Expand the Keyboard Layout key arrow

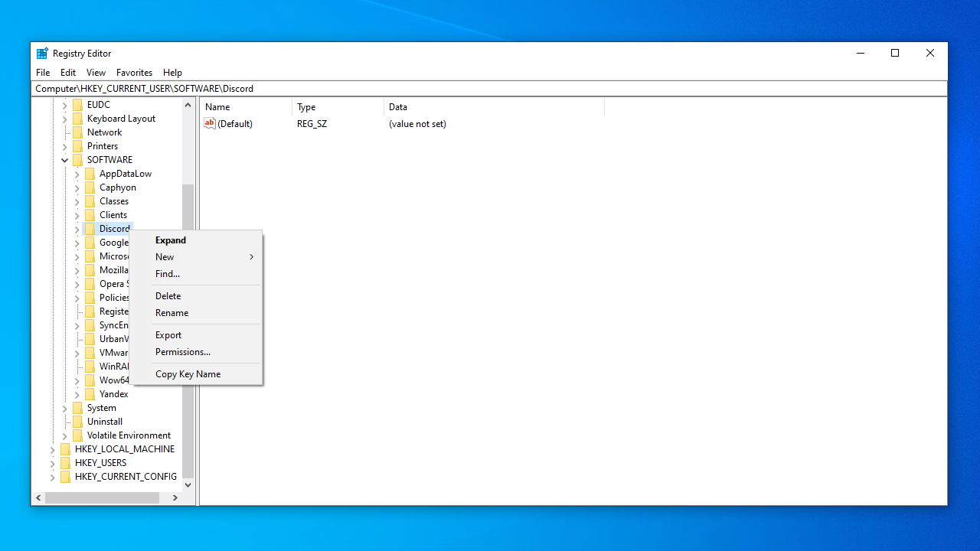(65, 119)
